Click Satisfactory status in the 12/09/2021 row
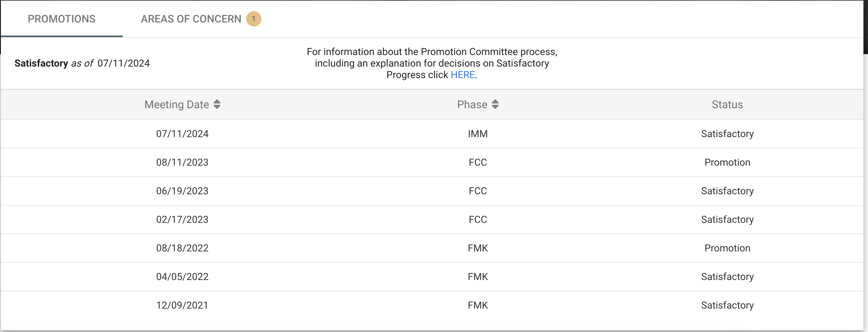 pos(727,306)
